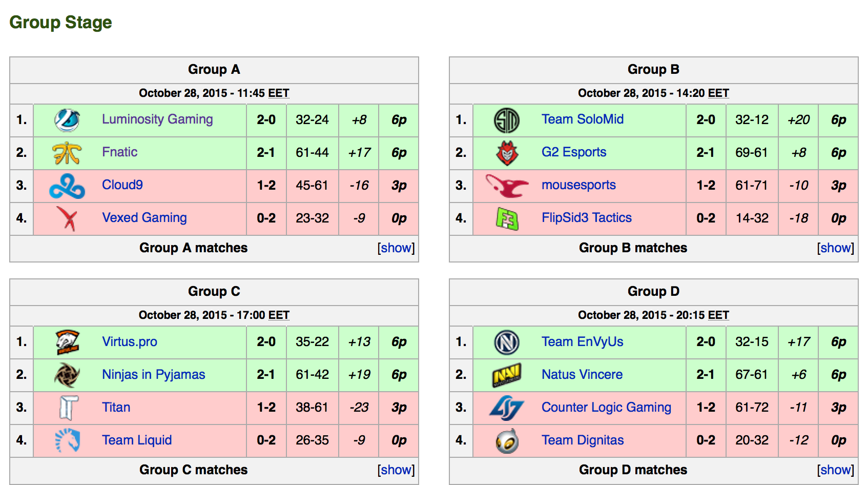Click the Virtus.pro bear logo
868x485 pixels.
(67, 342)
